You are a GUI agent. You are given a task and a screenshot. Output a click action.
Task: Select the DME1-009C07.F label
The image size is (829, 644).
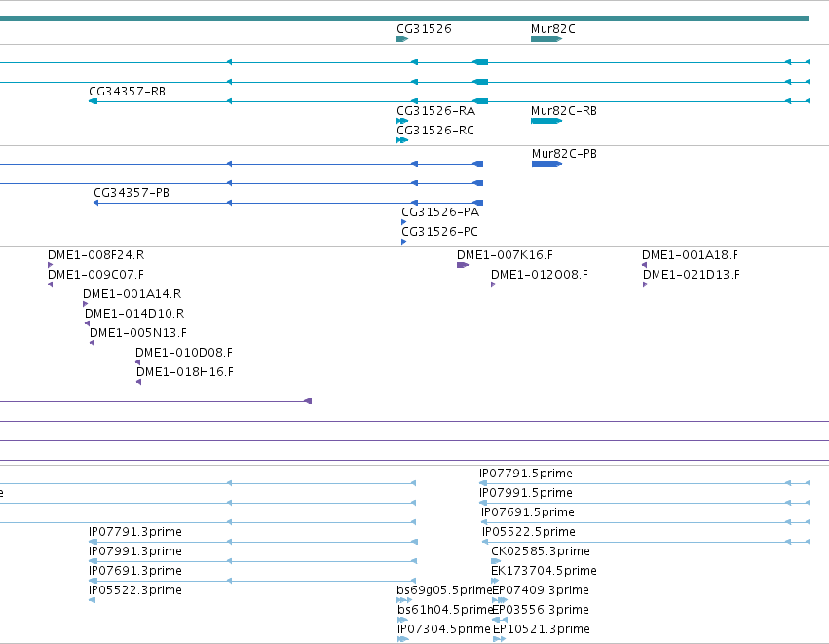pyautogui.click(x=95, y=275)
